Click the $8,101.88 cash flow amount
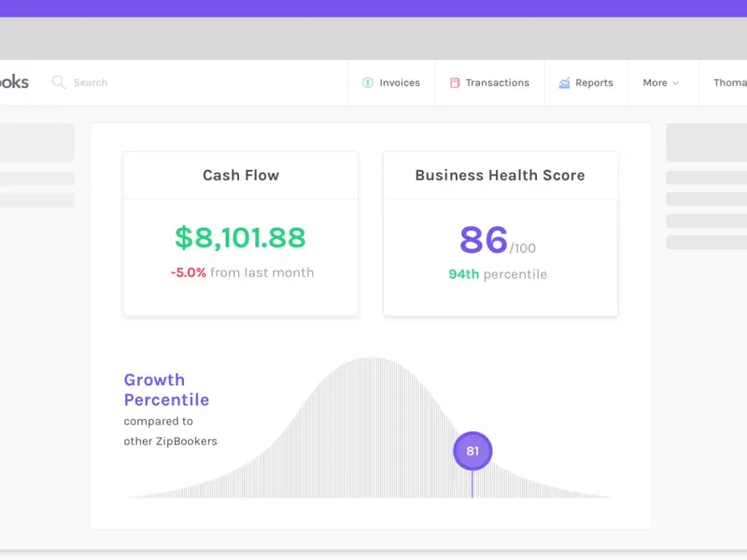This screenshot has width=747, height=560. click(240, 237)
